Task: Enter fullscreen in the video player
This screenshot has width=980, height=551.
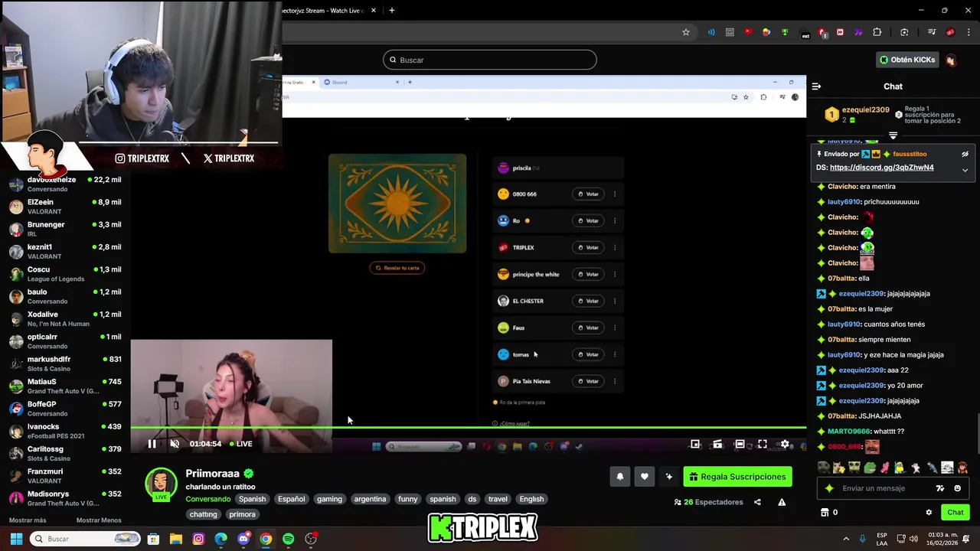Action: tap(763, 444)
